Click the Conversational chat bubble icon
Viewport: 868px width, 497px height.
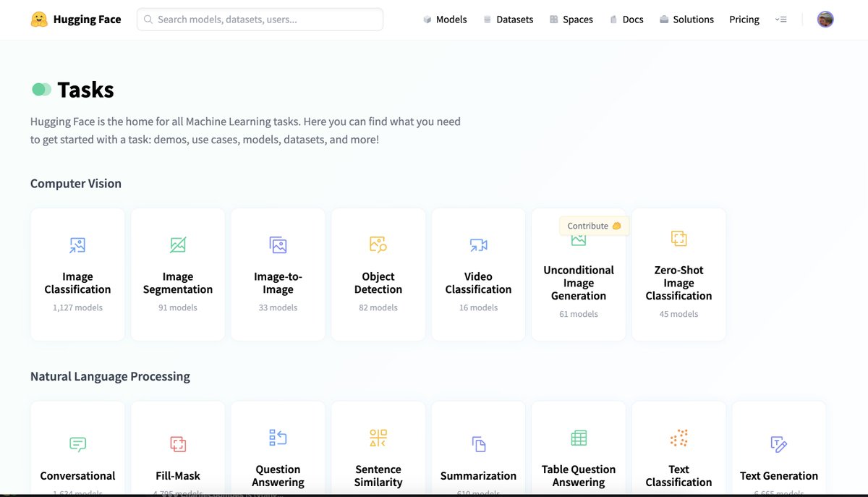[77, 444]
